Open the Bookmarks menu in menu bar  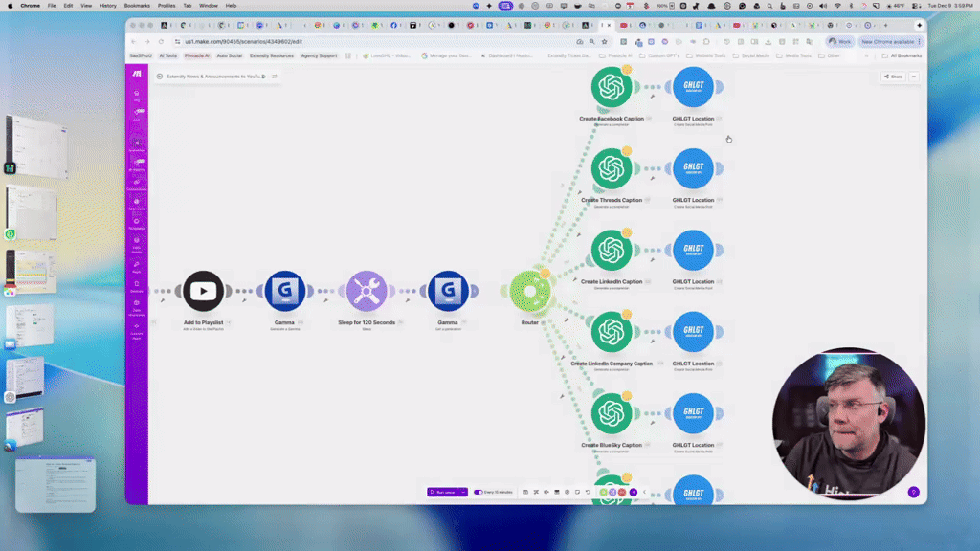[x=136, y=6]
